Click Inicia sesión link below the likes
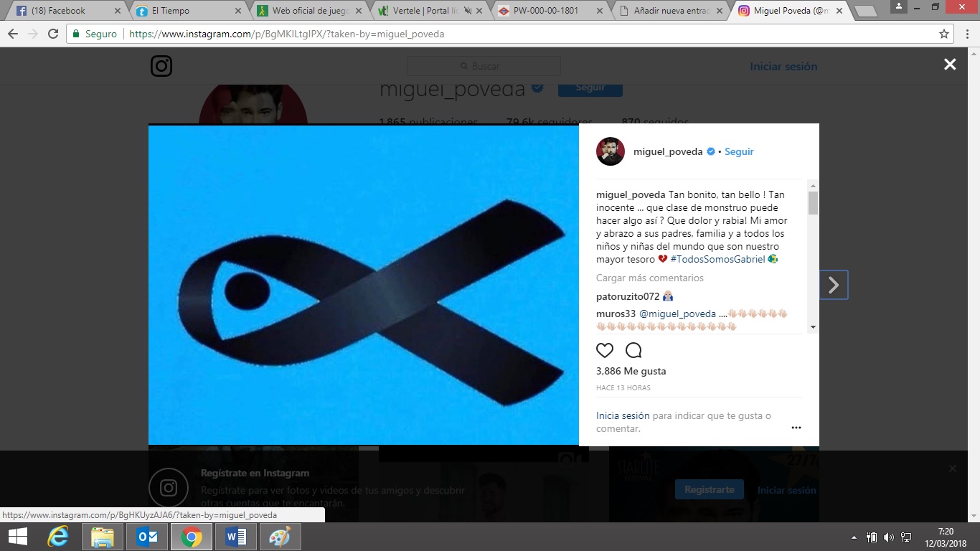 (x=623, y=415)
